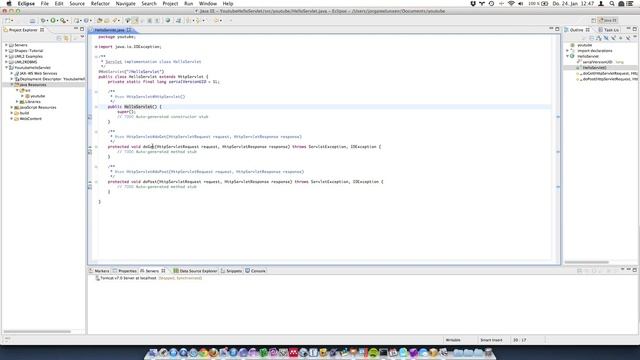Click Outline panel horizontal scrollbar
This screenshot has height=360, width=640.
[587, 262]
